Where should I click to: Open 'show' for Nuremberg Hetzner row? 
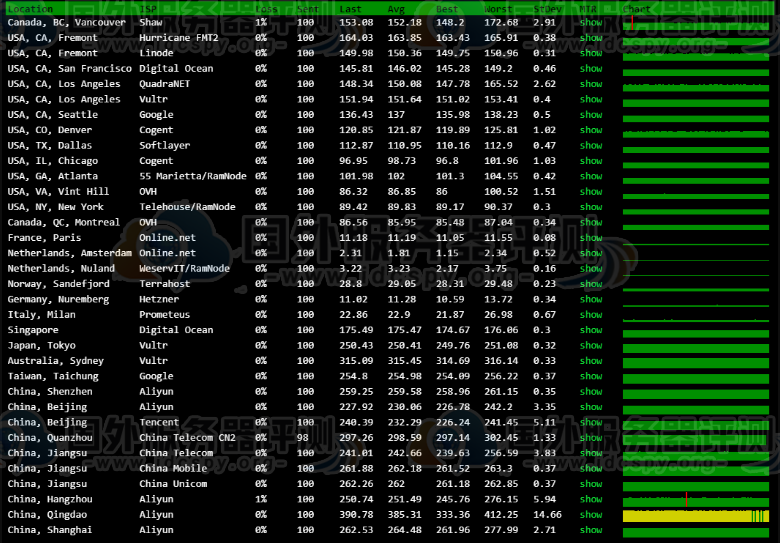590,299
